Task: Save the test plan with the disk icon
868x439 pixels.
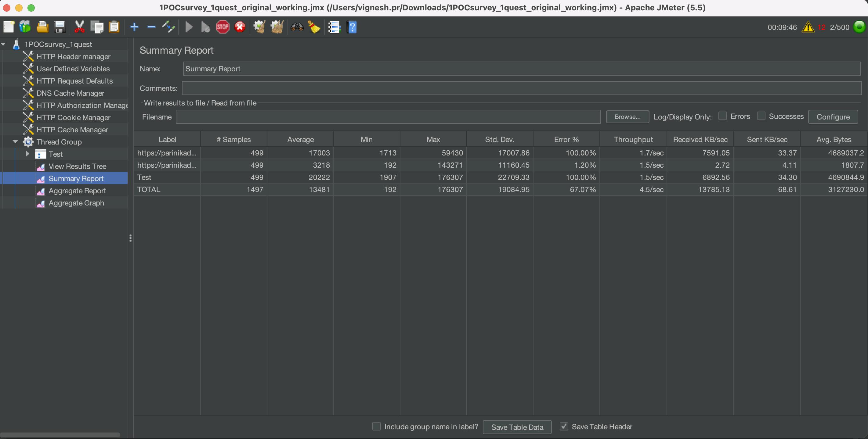Action: pos(60,27)
